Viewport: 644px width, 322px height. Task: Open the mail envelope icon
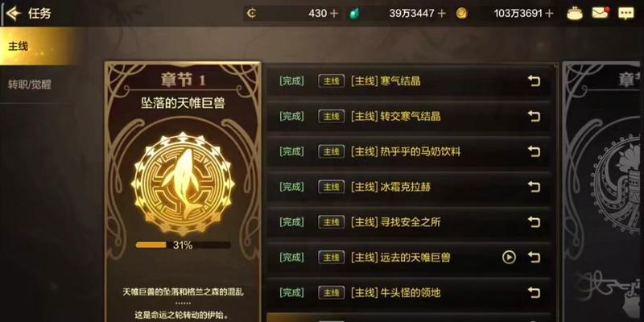pyautogui.click(x=600, y=13)
